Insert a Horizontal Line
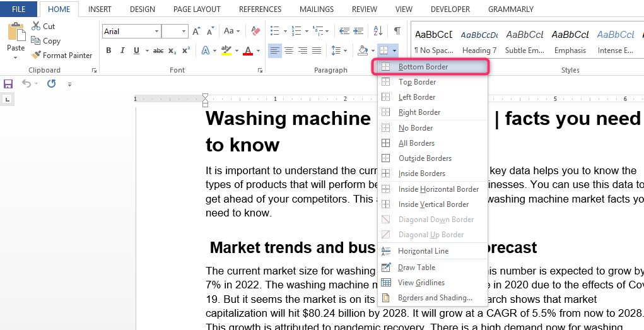Viewport: 644px width, 330px height. (433, 251)
